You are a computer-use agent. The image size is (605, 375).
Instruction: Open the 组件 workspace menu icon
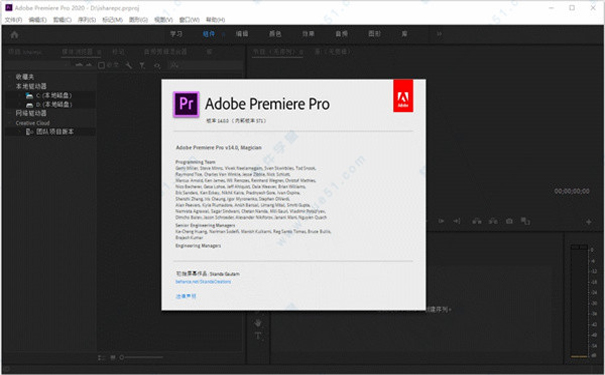pos(223,34)
